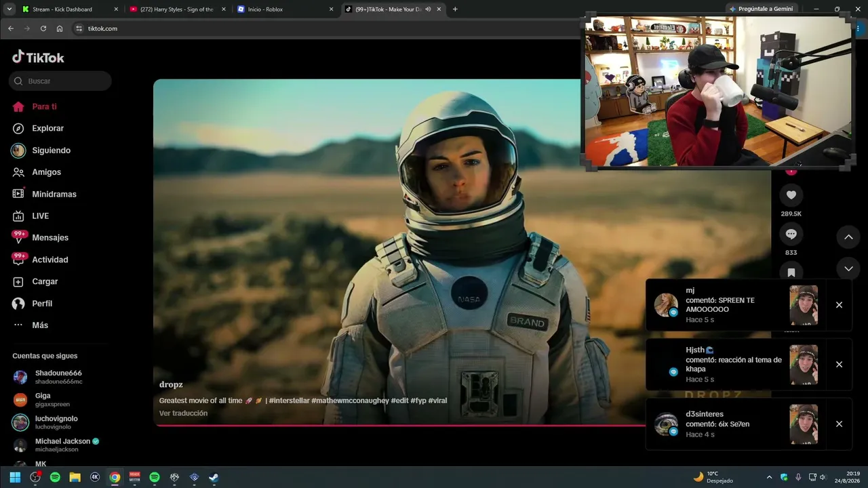Open the weather widget showing 10°C Despejado
This screenshot has width=868, height=488.
pos(713,477)
